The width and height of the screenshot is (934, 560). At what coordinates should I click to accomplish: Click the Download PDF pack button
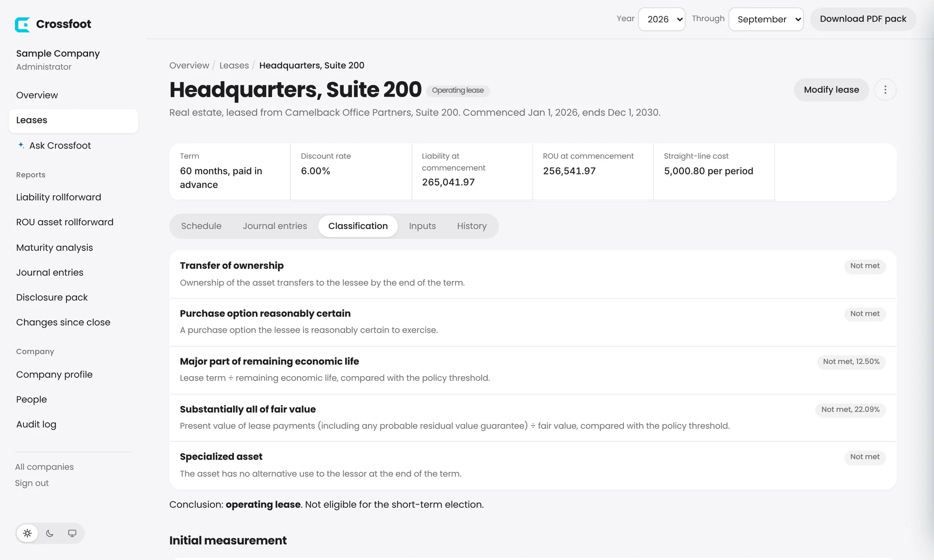click(x=863, y=19)
